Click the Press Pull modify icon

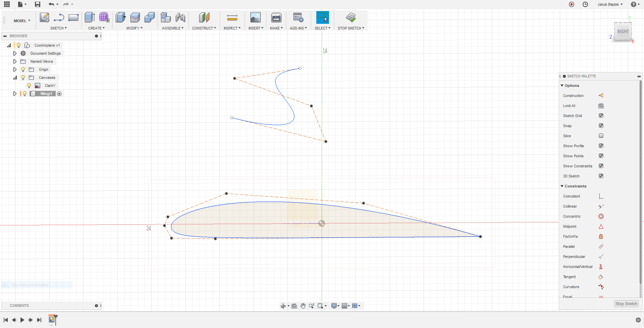(x=120, y=17)
